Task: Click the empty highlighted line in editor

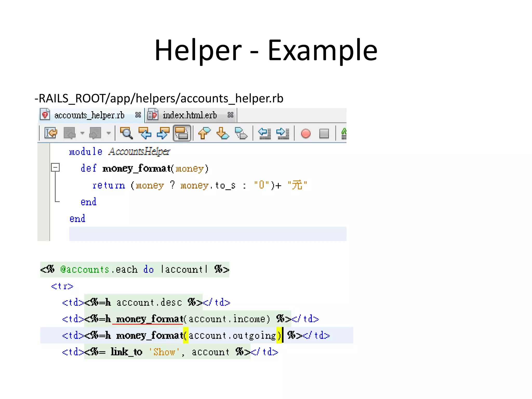Action: (208, 234)
